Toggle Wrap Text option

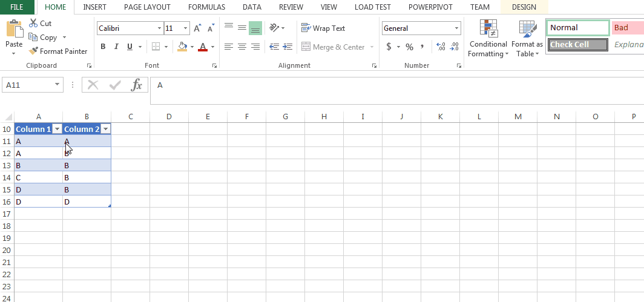click(x=323, y=28)
